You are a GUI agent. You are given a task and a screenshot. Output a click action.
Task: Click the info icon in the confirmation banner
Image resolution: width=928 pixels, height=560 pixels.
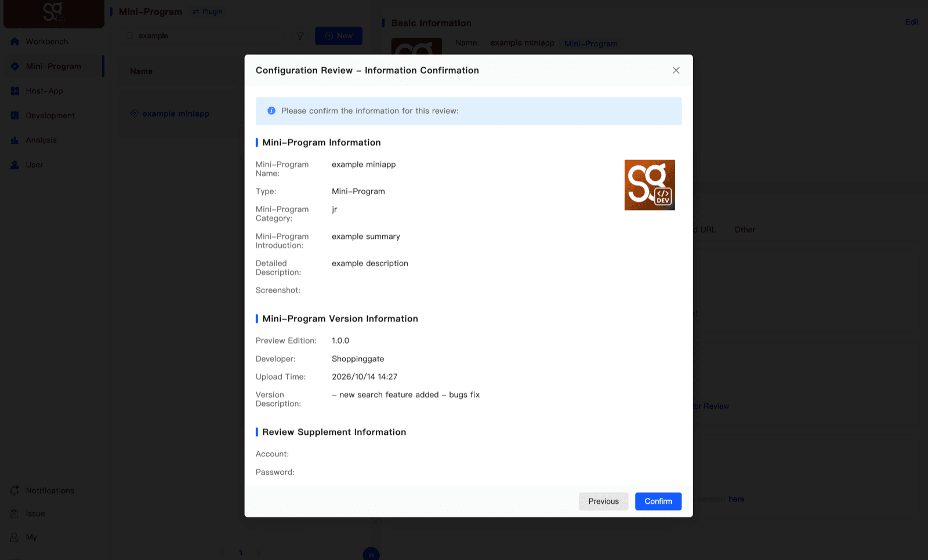[x=271, y=111]
